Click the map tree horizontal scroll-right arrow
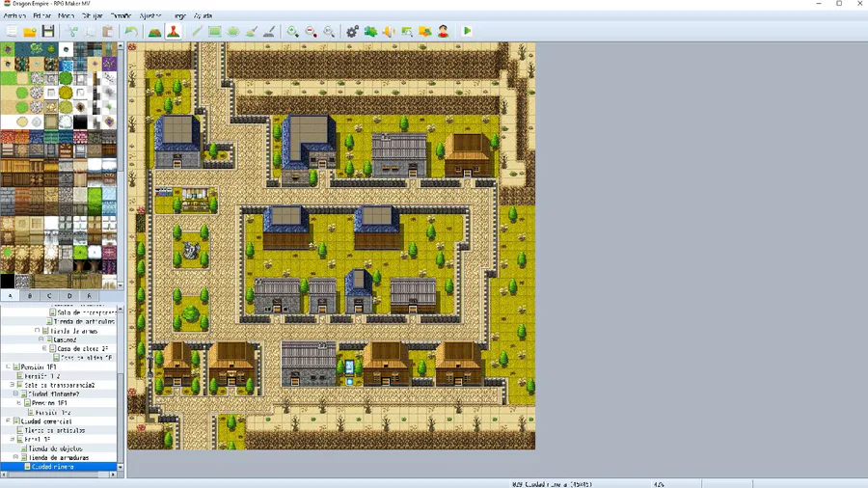Viewport: 868px width, 488px height. point(113,474)
